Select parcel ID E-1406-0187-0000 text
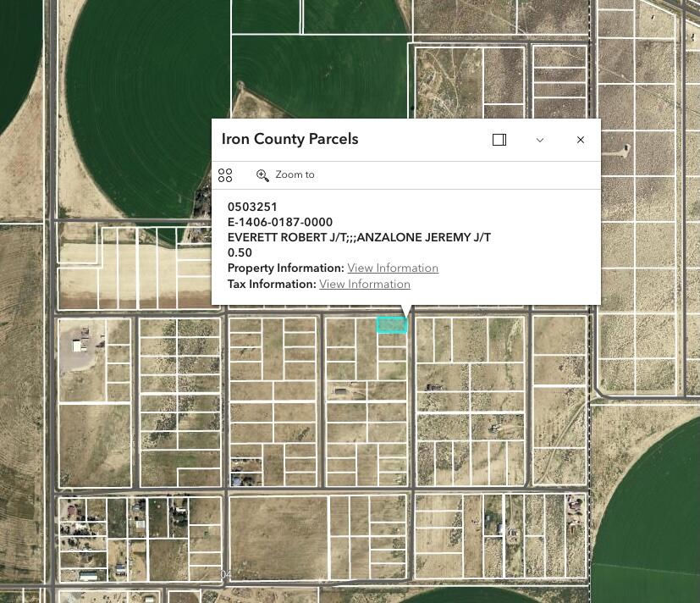 280,222
